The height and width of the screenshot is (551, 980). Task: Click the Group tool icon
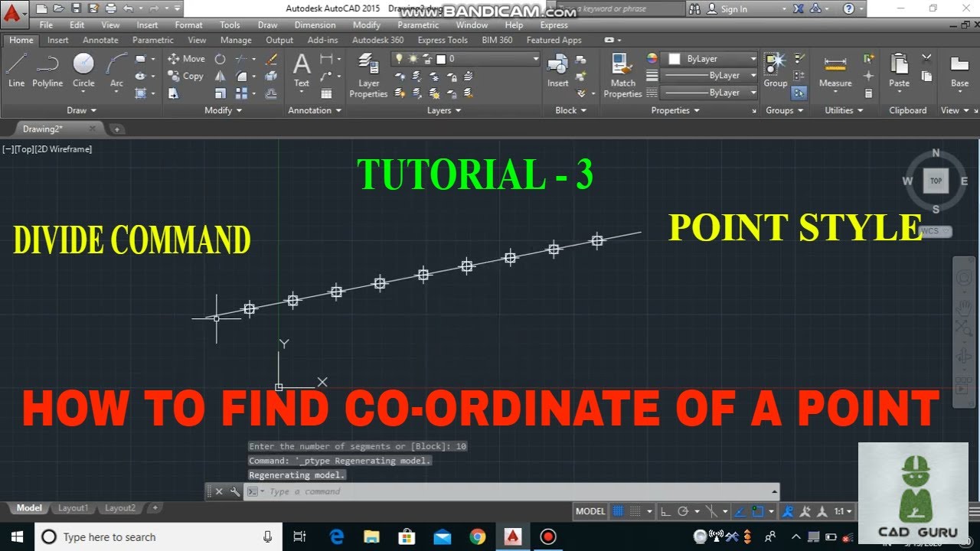(x=775, y=70)
